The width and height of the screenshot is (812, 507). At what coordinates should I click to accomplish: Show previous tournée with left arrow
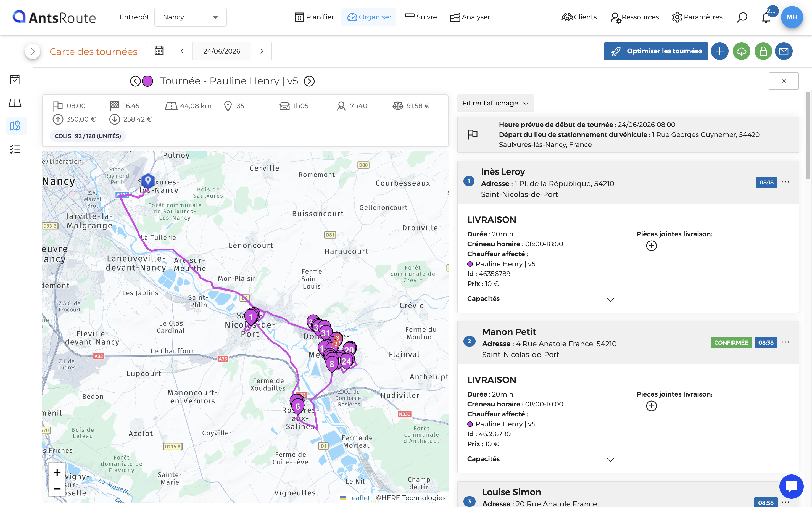point(135,81)
